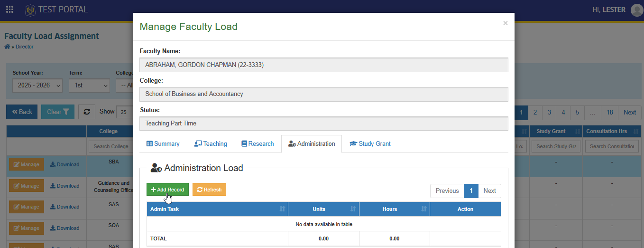The height and width of the screenshot is (248, 644).
Task: Manage the SBA faculty row
Action: [27, 164]
